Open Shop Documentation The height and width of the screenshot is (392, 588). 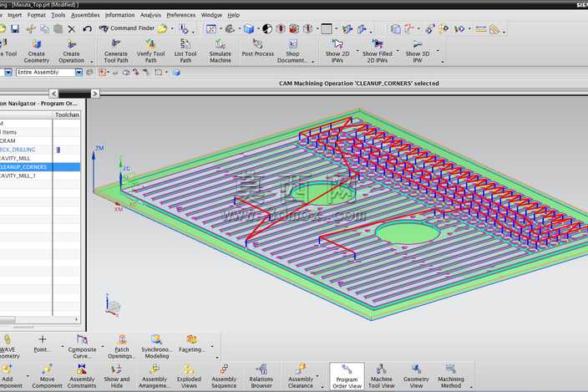pos(292,51)
